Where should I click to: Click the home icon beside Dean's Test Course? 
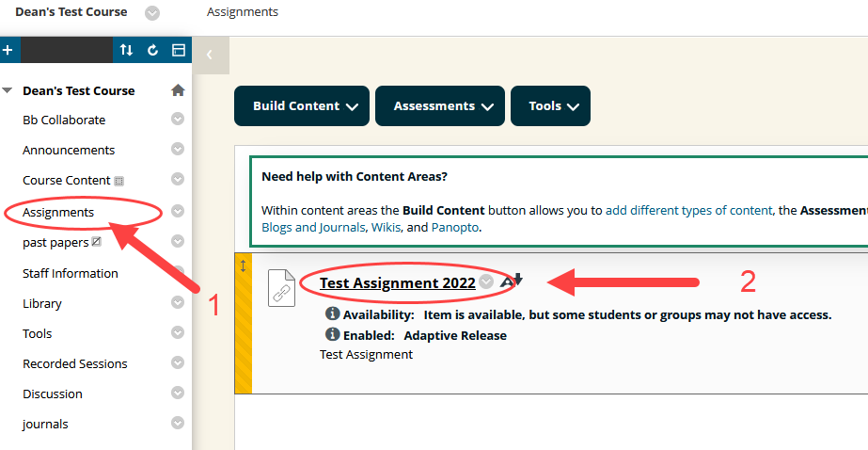point(178,90)
